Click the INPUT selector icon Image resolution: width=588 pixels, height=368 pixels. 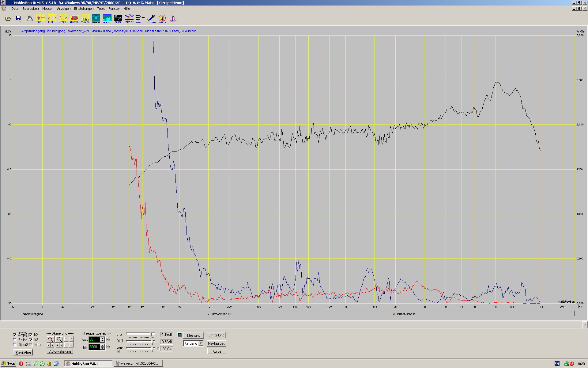(x=140, y=18)
